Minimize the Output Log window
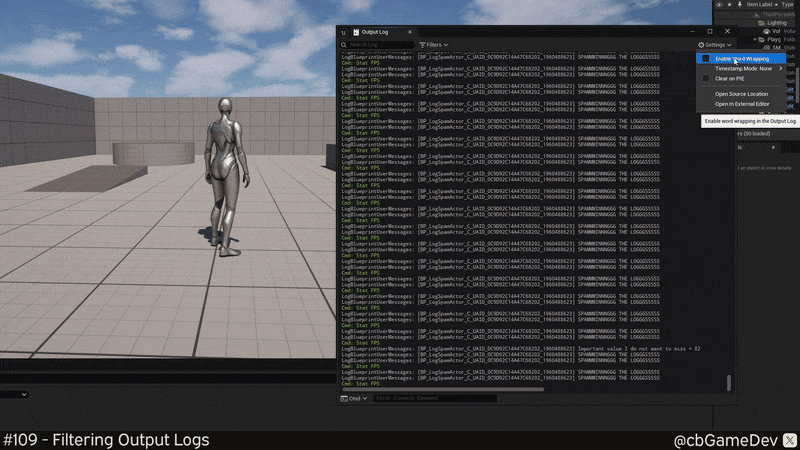800x450 pixels. 692,32
